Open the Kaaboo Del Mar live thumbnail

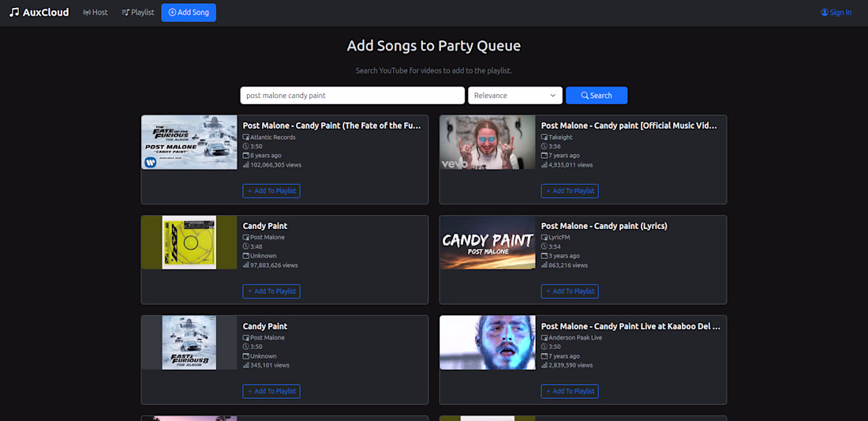488,343
